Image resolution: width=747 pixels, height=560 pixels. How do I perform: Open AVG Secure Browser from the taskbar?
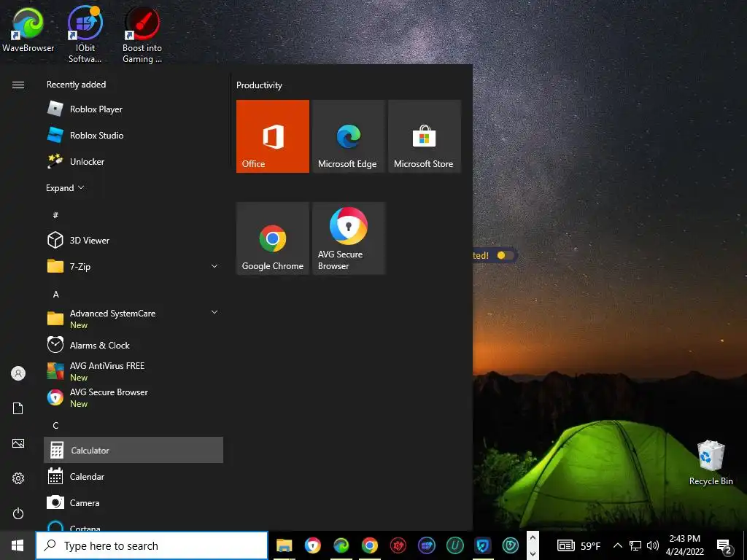(x=312, y=545)
